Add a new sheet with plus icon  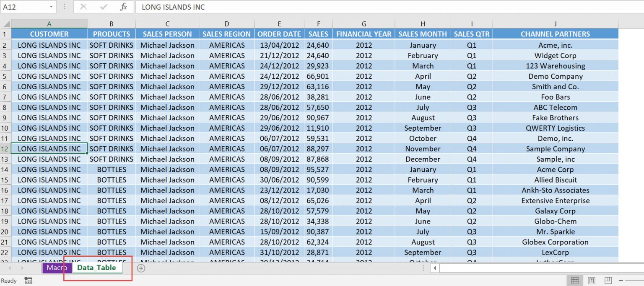click(x=141, y=268)
